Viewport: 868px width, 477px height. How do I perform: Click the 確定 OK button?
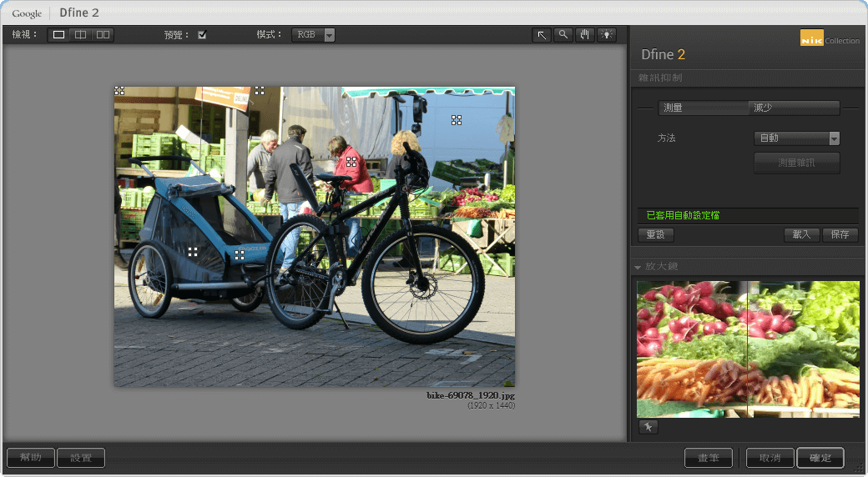click(820, 458)
